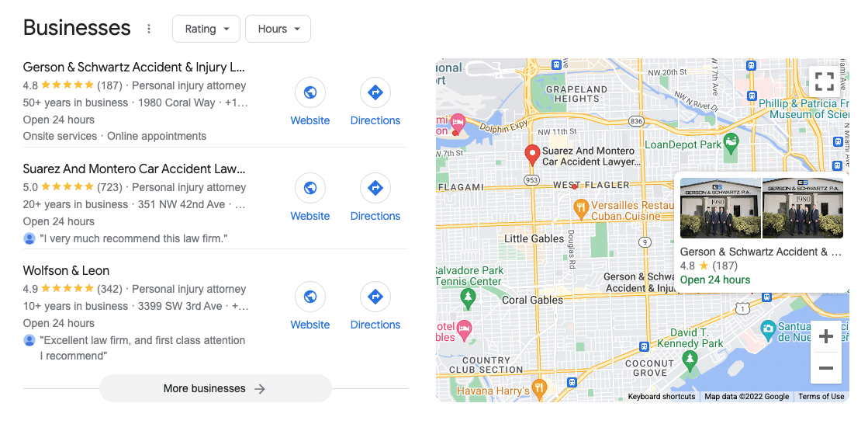
Task: Click the (187) reviews count for Gerson
Action: pos(109,85)
